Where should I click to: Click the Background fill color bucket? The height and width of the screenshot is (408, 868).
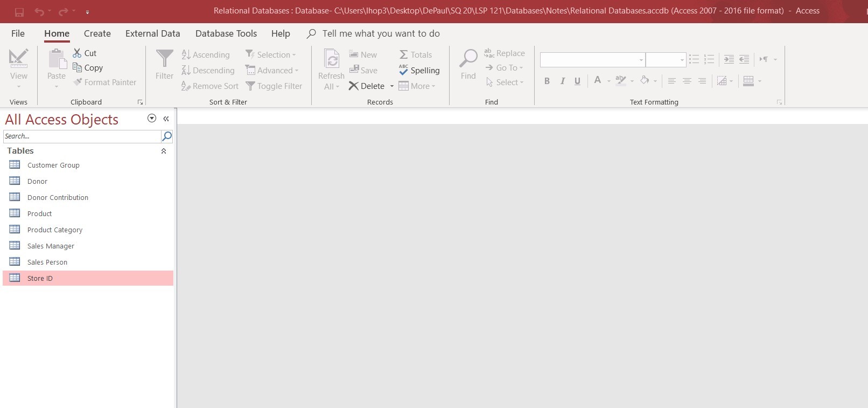point(645,80)
